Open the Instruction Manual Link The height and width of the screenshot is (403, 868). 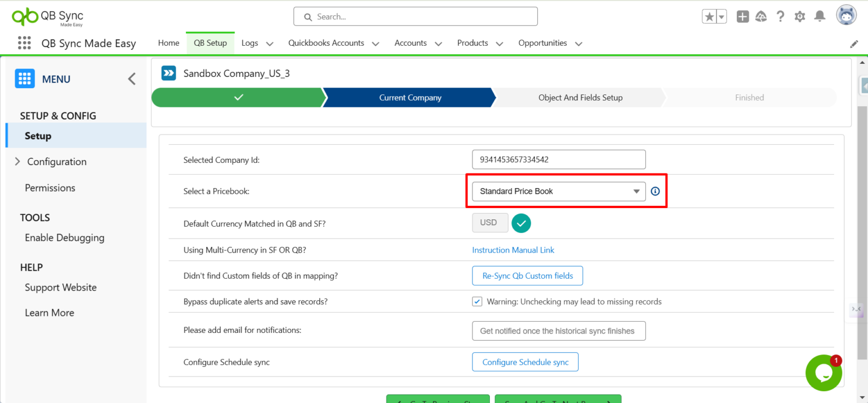(x=513, y=250)
